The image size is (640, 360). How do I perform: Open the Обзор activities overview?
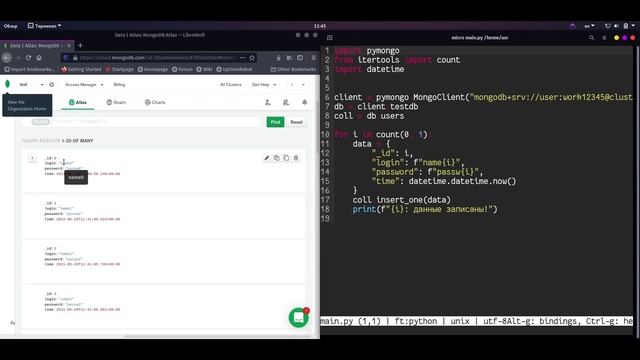click(11, 26)
